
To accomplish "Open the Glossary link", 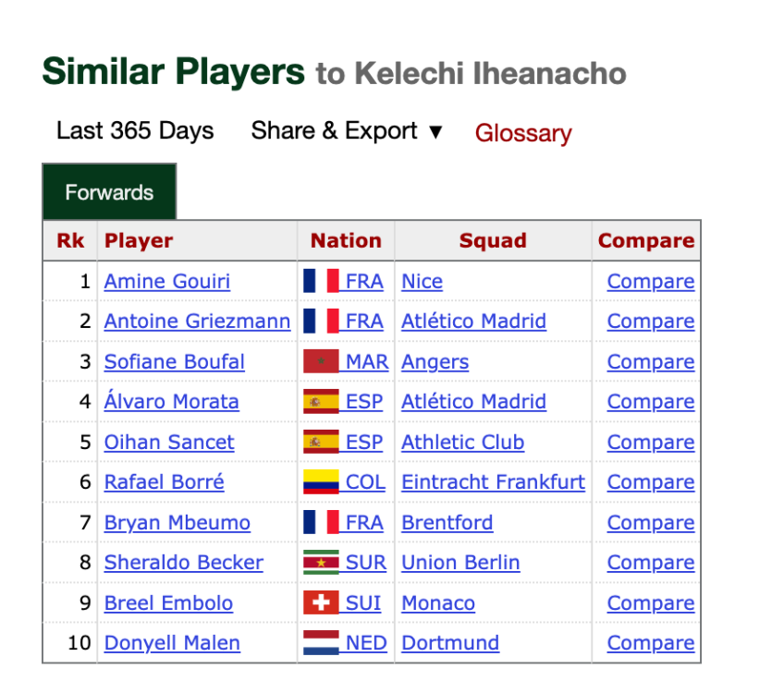I will click(x=523, y=133).
